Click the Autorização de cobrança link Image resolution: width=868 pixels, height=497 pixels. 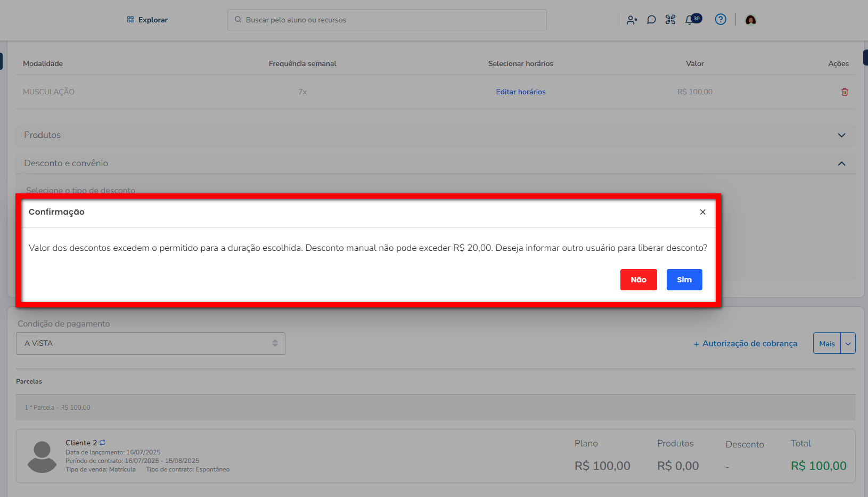pyautogui.click(x=746, y=344)
